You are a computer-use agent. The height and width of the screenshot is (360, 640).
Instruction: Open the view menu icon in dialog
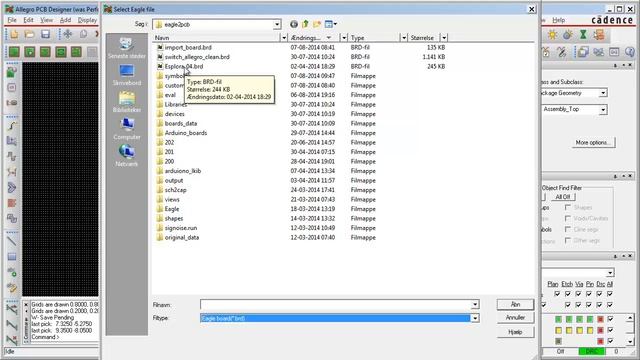330,24
